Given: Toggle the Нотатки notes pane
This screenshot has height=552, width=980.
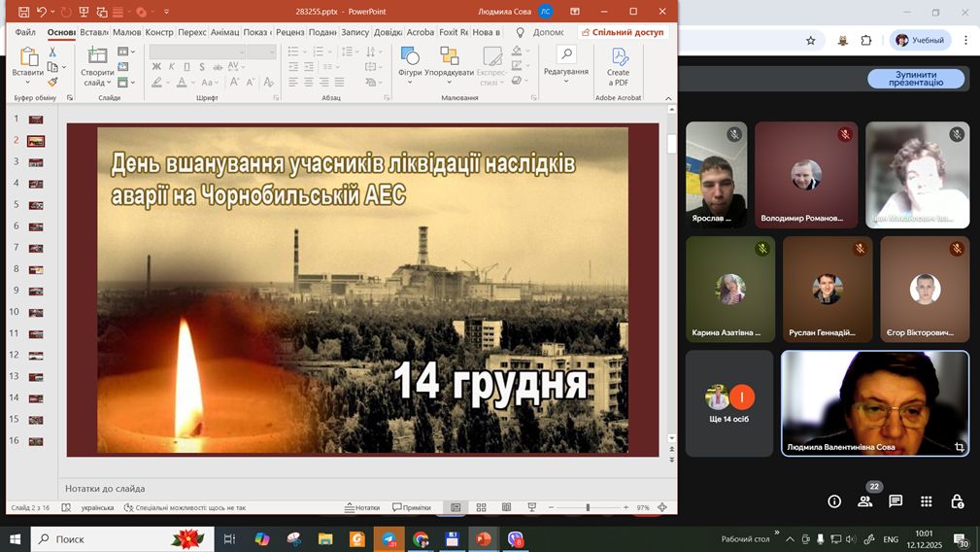Looking at the screenshot, I should coord(362,507).
